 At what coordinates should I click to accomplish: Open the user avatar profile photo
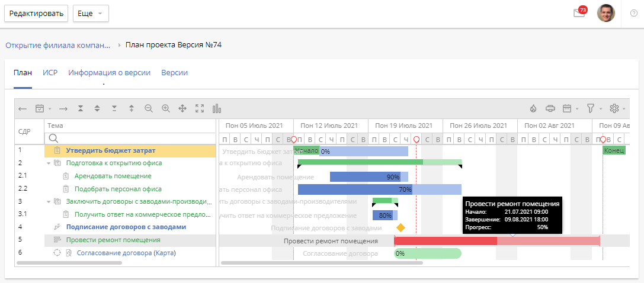click(606, 13)
